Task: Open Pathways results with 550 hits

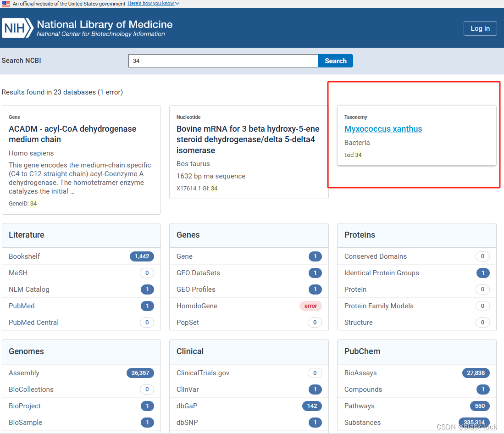Action: coord(416,406)
